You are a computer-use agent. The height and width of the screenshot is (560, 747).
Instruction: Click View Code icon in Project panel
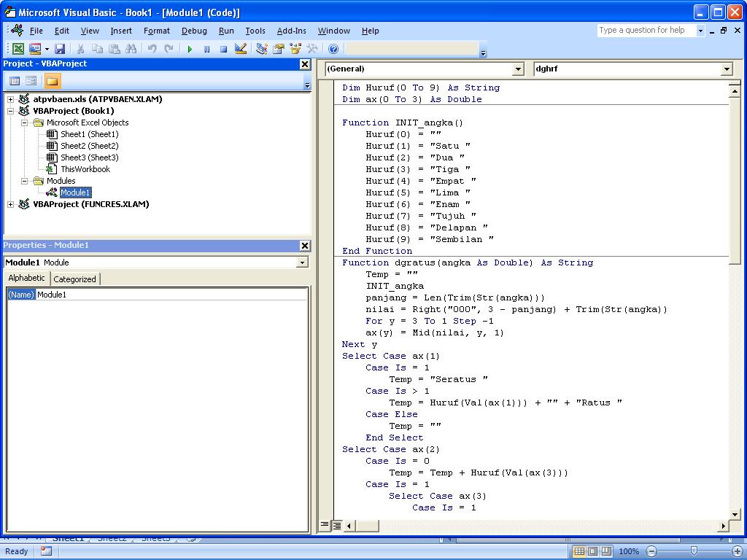click(x=15, y=81)
